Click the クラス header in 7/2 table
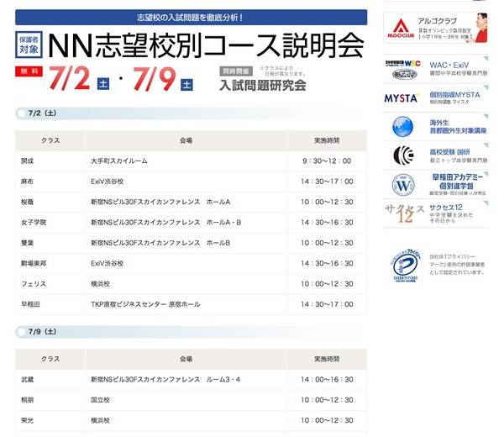 coord(50,140)
